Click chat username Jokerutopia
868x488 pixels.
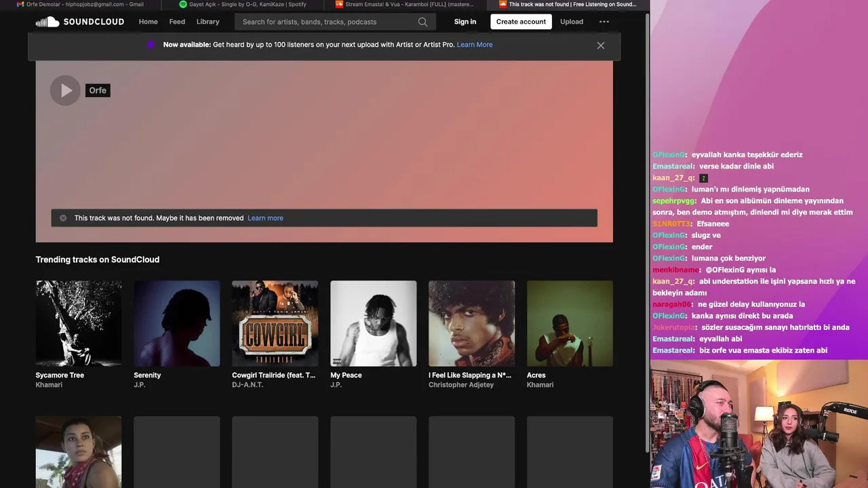point(674,327)
